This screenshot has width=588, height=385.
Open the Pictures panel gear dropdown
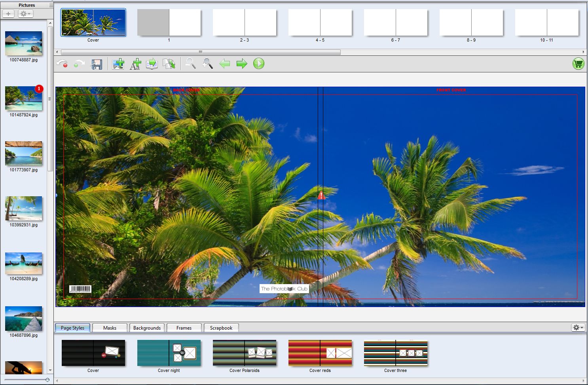click(x=25, y=13)
